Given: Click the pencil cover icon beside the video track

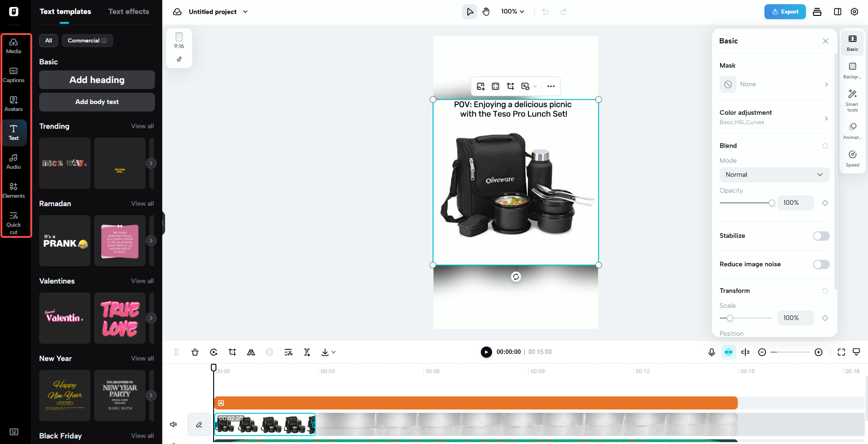Looking at the screenshot, I should pyautogui.click(x=199, y=424).
